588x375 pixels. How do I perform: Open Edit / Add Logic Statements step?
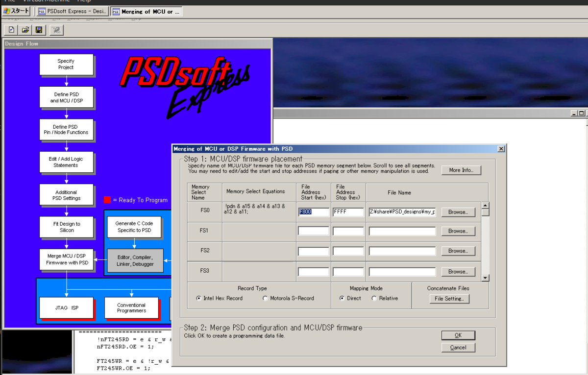[66, 162]
